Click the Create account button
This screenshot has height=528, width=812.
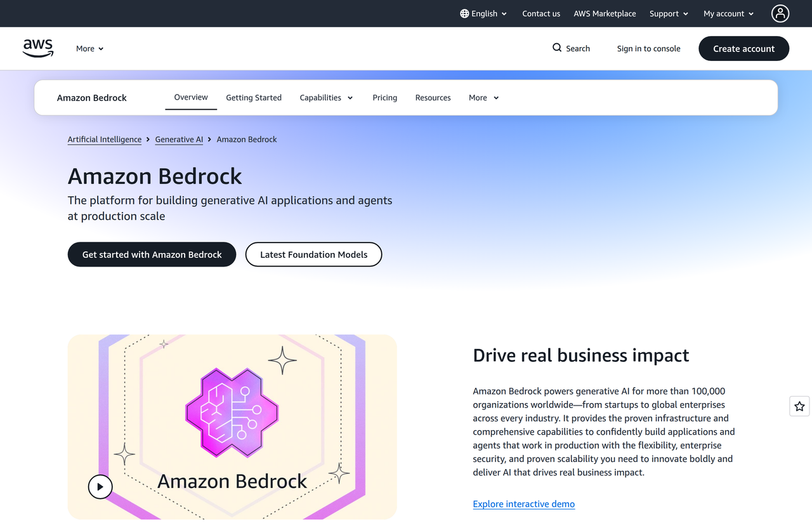744,48
